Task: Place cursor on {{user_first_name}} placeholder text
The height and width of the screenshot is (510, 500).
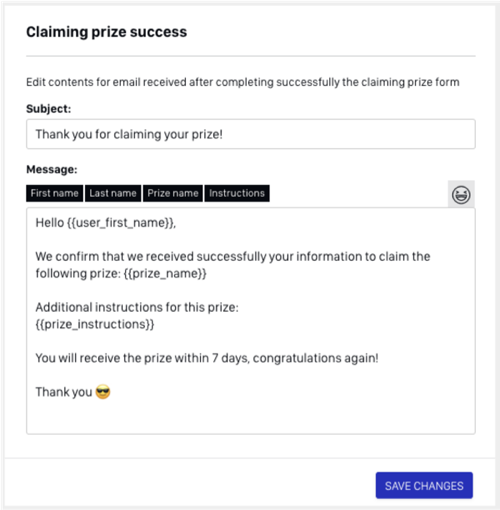Action: tap(120, 223)
